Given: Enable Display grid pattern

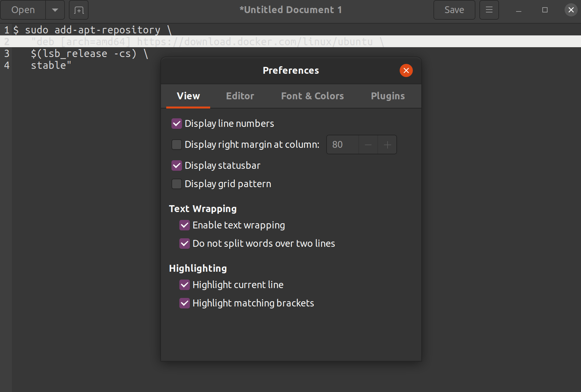Looking at the screenshot, I should pyautogui.click(x=177, y=184).
